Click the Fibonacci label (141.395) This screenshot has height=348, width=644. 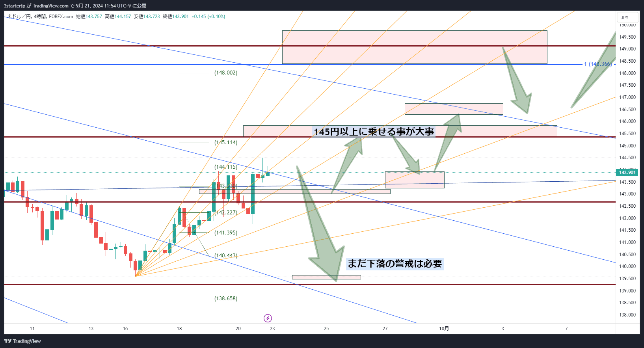(226, 233)
